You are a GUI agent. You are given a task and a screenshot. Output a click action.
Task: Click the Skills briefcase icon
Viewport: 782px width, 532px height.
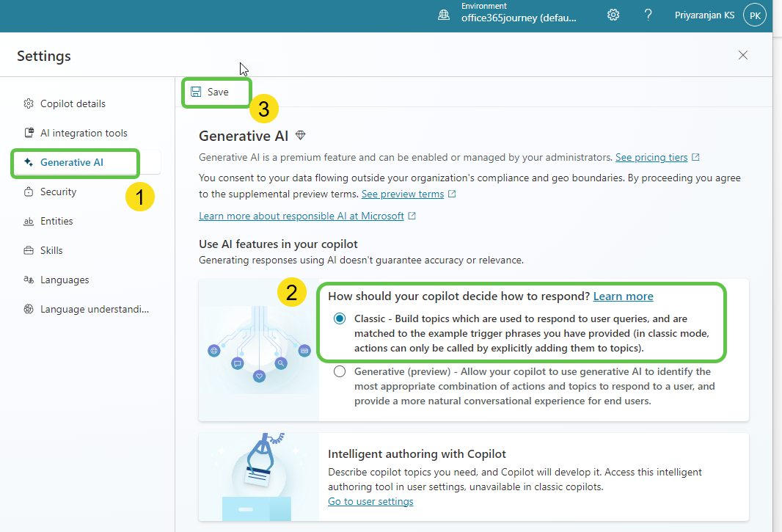[x=28, y=250]
